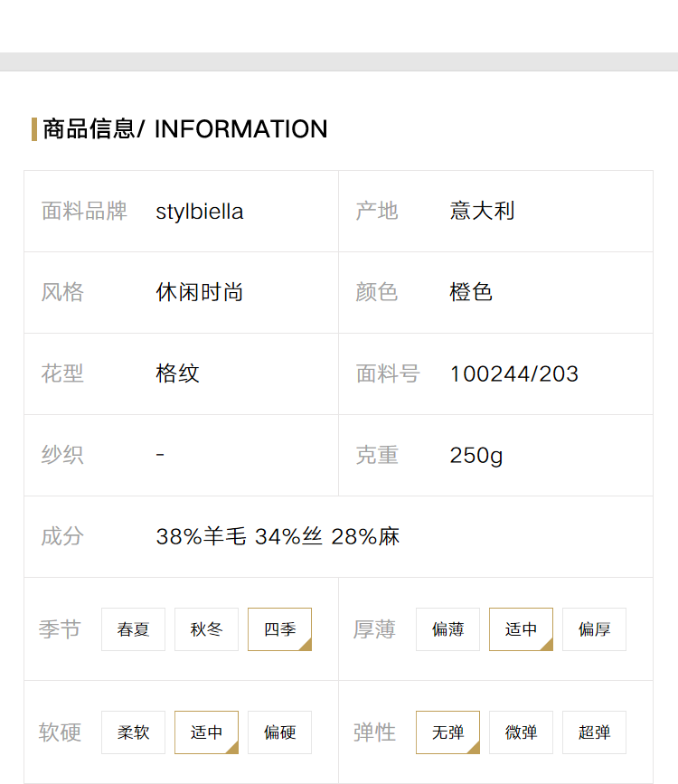Click the 250g weight value

(476, 456)
